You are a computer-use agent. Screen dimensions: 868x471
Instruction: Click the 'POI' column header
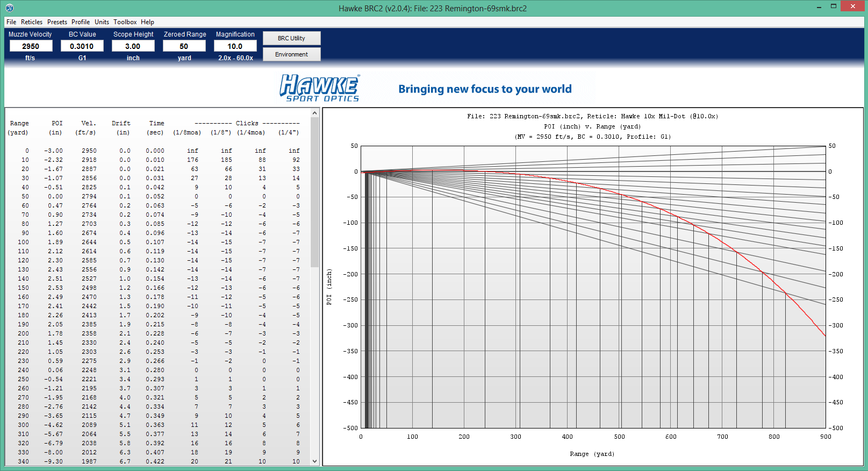pyautogui.click(x=57, y=123)
